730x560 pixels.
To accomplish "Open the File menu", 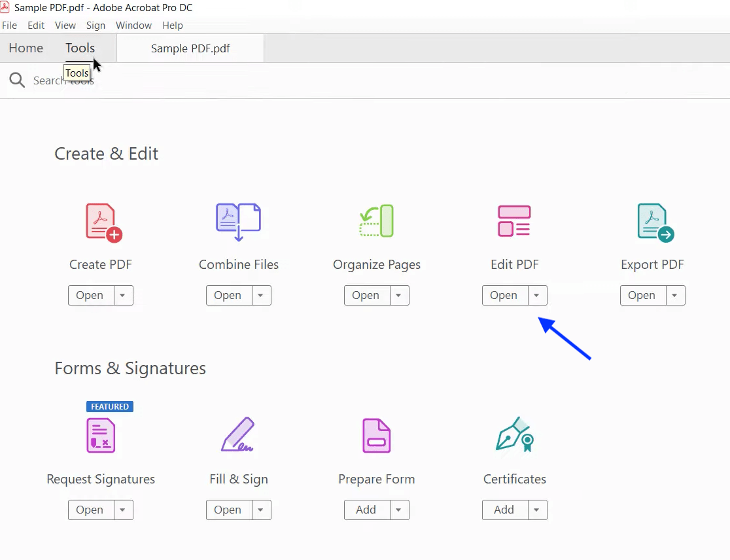I will 9,25.
